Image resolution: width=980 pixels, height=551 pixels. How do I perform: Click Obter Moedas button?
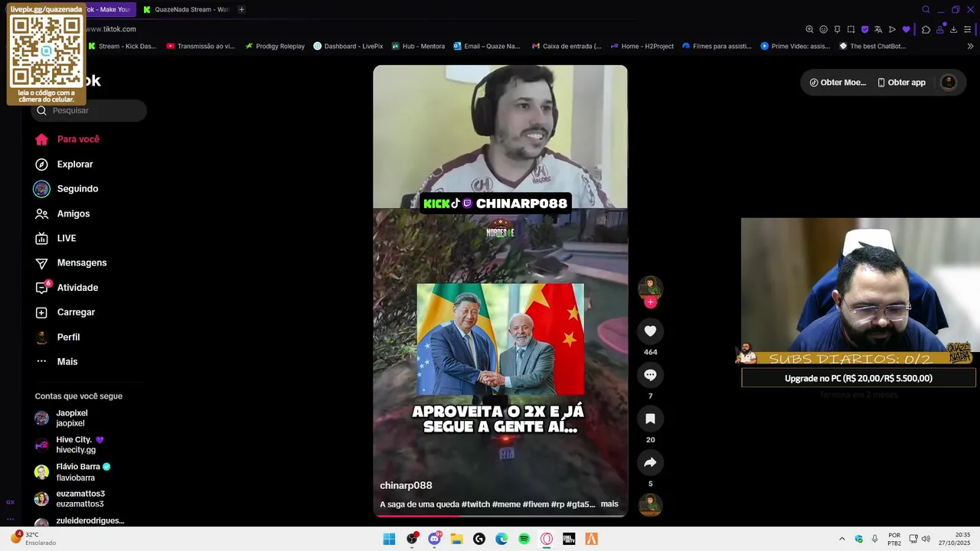(x=837, y=83)
